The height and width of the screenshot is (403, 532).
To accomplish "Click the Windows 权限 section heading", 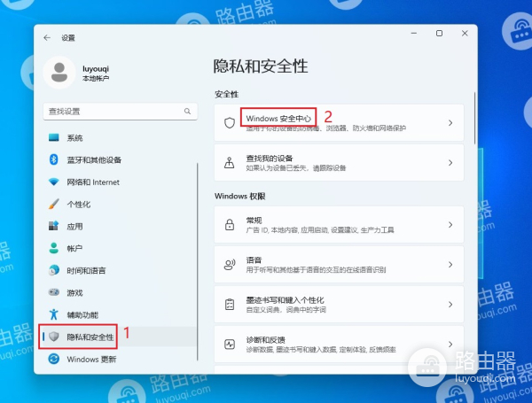I will (240, 196).
